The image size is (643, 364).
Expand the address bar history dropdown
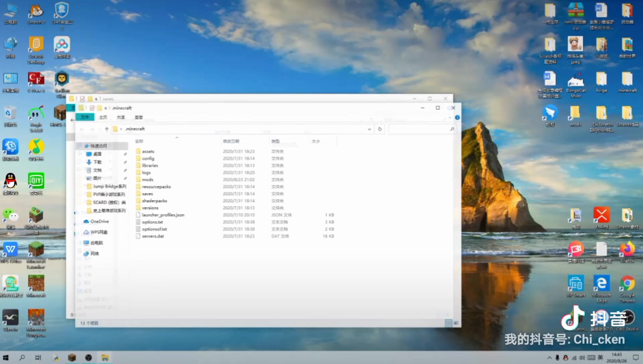click(x=369, y=129)
